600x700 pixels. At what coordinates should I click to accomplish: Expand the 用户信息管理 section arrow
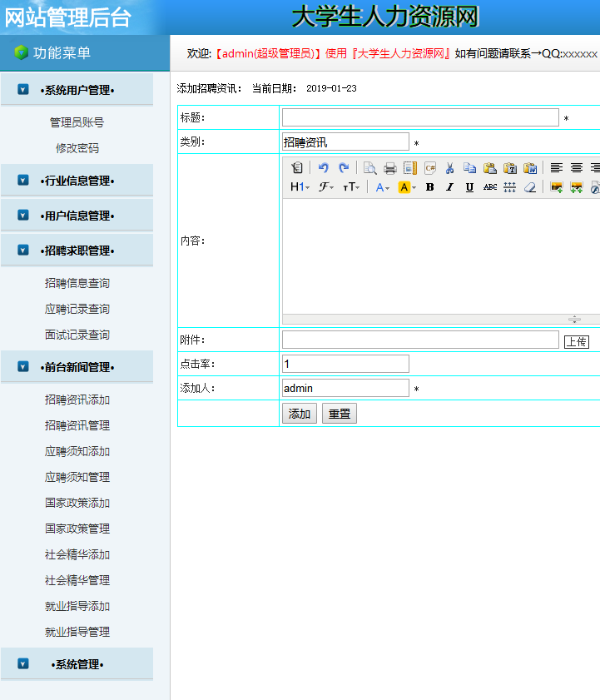click(23, 216)
